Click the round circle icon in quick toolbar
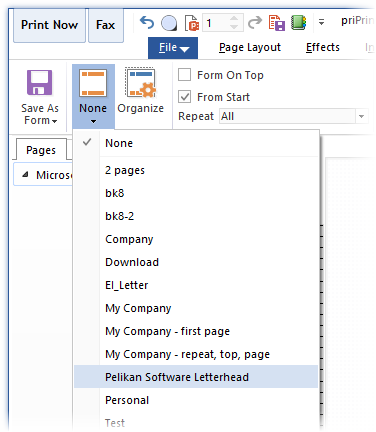Screen dimensions: 376x432 tap(169, 23)
